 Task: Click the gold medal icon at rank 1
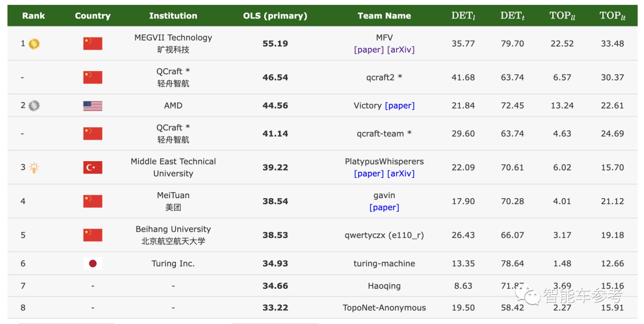[34, 44]
